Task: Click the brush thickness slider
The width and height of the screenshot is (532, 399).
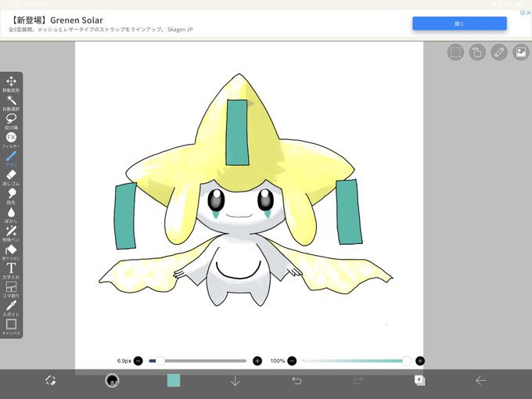Action: click(197, 361)
